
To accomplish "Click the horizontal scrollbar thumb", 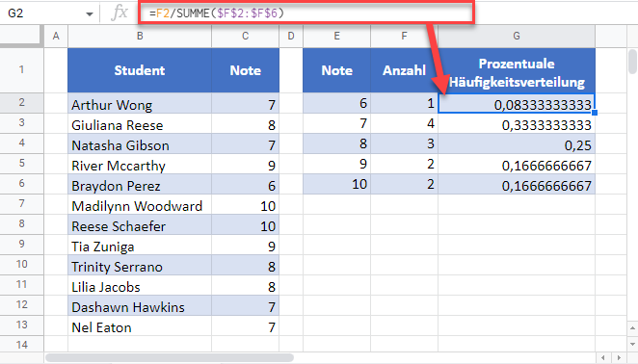I will [x=170, y=358].
